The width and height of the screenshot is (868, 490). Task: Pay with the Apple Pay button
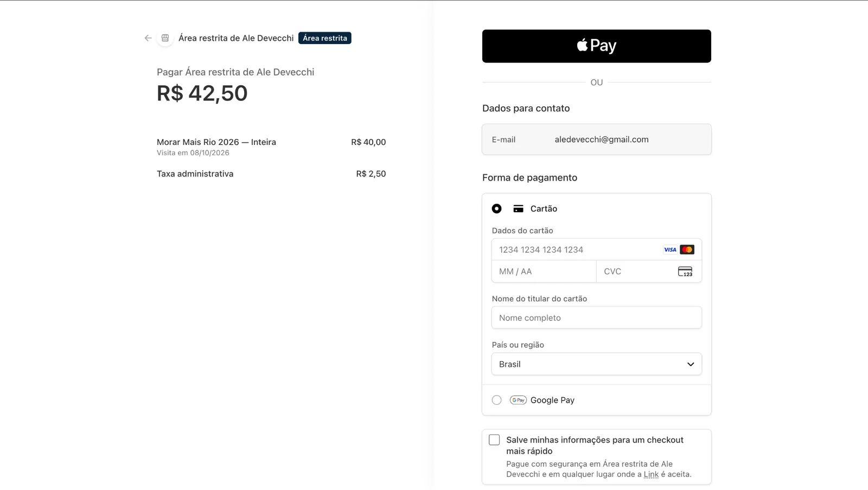click(x=597, y=46)
